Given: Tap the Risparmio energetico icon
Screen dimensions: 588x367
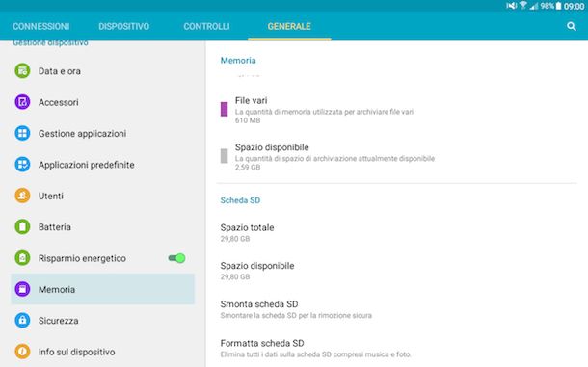Looking at the screenshot, I should 22,258.
